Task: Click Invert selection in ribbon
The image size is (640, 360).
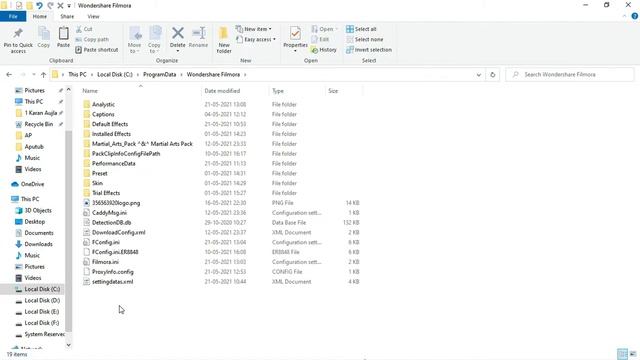Action: click(369, 50)
